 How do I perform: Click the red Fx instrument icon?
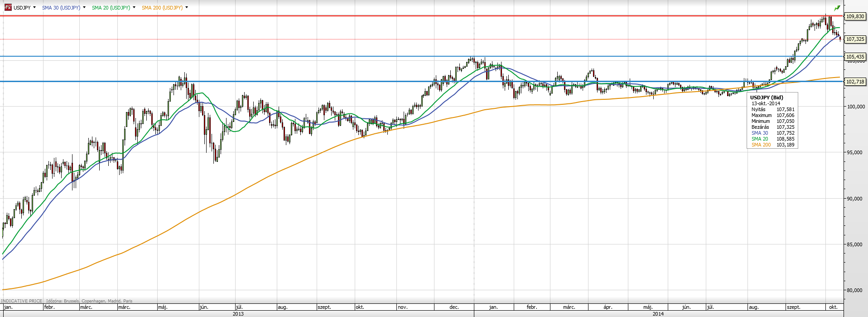8,7
